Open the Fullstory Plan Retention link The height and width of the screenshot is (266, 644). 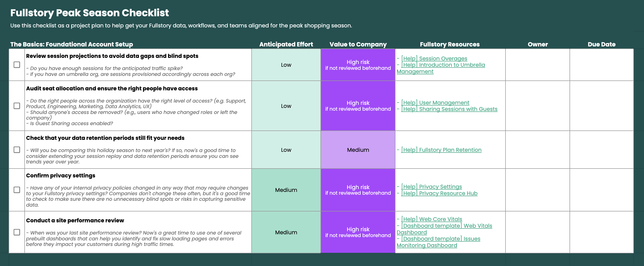click(441, 150)
